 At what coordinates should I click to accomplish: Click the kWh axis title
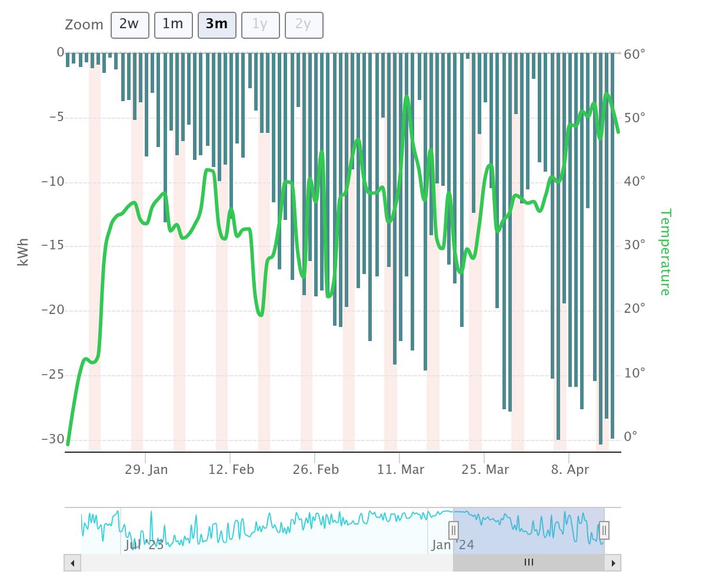[x=24, y=252]
